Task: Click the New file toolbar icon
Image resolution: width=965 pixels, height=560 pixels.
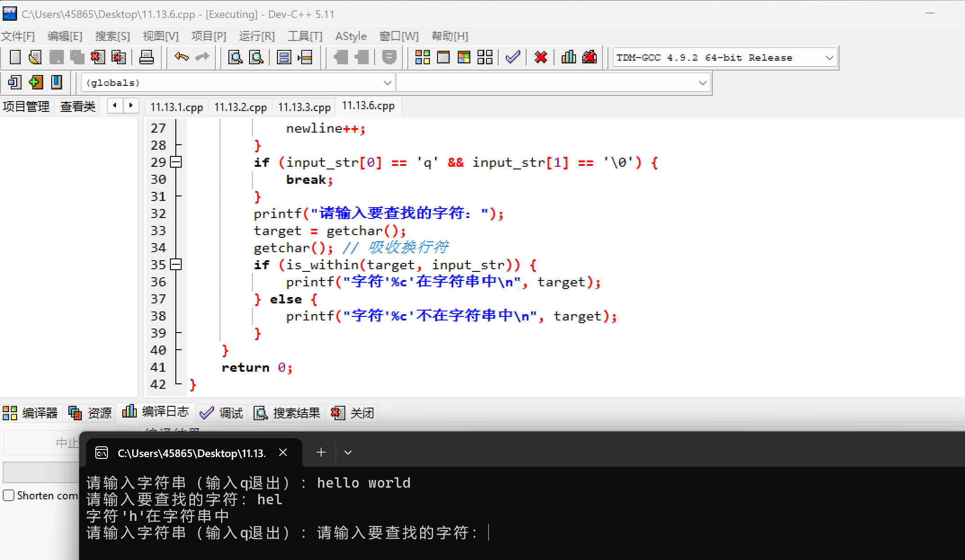Action: click(15, 57)
